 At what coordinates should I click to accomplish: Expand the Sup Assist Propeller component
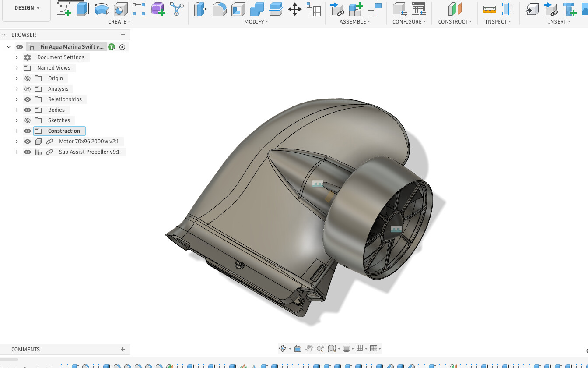(x=17, y=152)
